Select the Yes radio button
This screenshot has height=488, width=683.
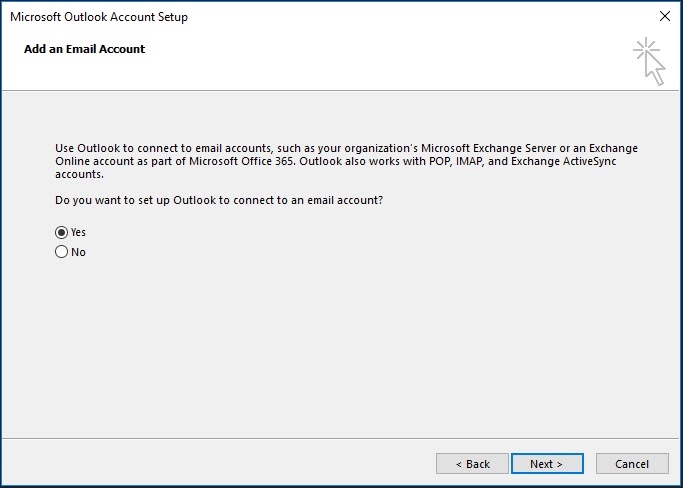[61, 232]
